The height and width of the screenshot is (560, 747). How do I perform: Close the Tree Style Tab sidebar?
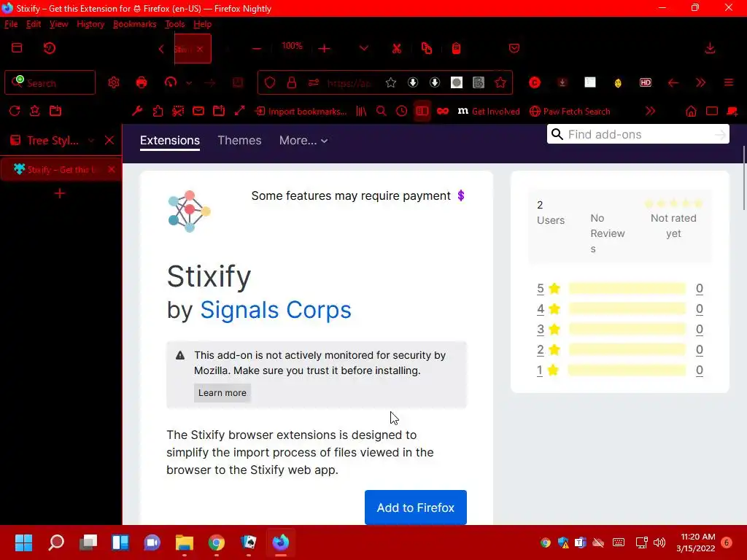pos(109,141)
